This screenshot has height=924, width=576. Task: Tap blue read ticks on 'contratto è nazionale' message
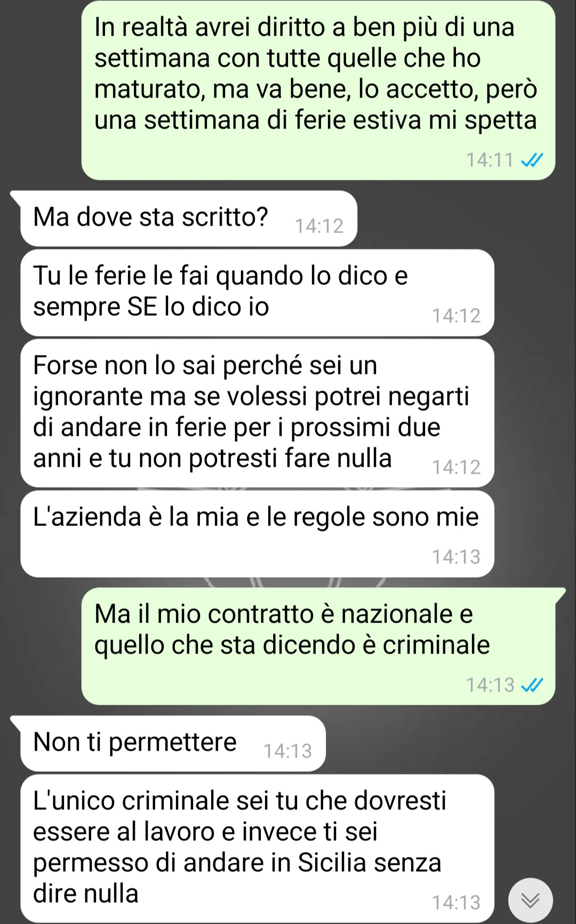[532, 684]
